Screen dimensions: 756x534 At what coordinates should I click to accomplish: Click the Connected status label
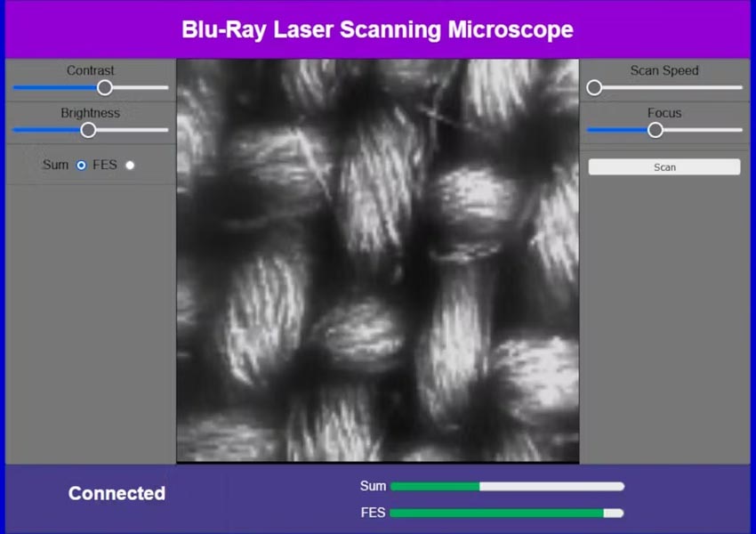116,494
